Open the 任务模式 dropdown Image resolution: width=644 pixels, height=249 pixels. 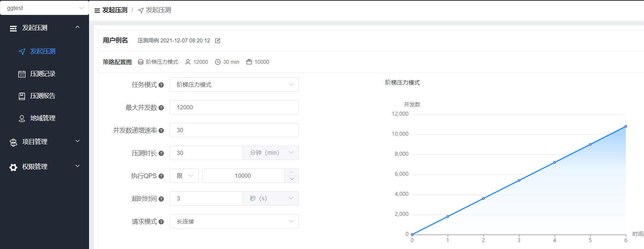tap(234, 84)
